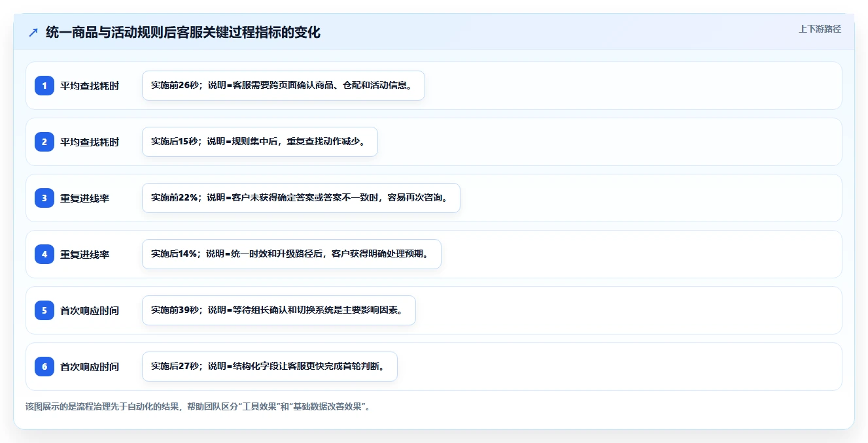Click 重复进线率 label in row 4
Screen dimensions: 868x443
[x=85, y=255]
